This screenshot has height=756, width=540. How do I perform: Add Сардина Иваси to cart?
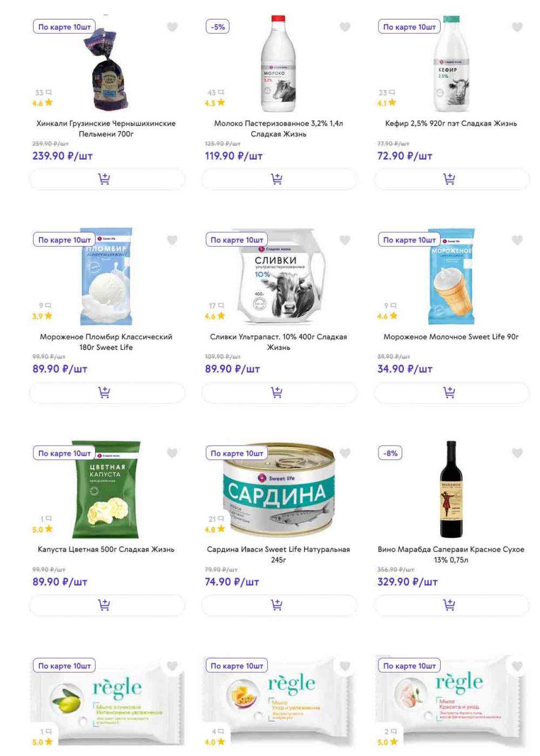tap(279, 605)
